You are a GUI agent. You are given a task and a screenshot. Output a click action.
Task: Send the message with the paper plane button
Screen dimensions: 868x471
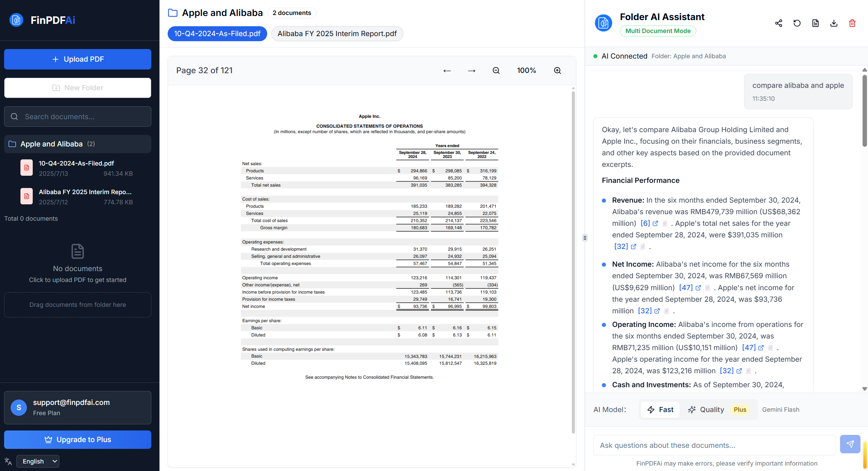pos(850,444)
